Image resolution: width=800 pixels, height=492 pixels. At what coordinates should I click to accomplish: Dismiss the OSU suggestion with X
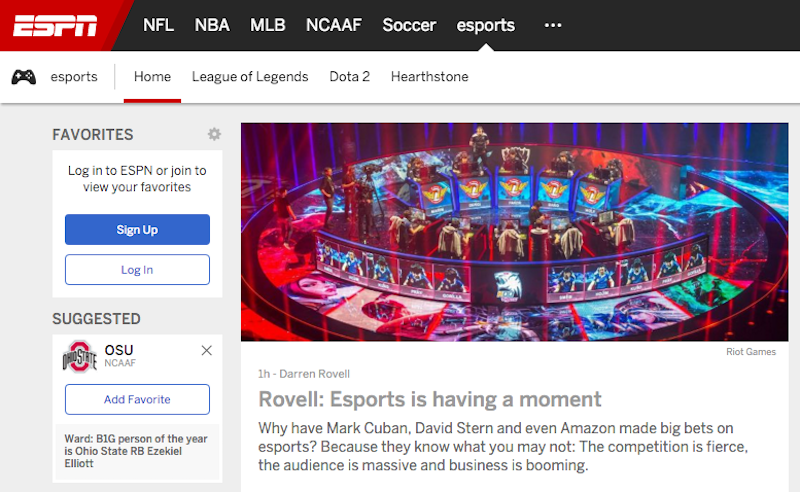(x=206, y=351)
